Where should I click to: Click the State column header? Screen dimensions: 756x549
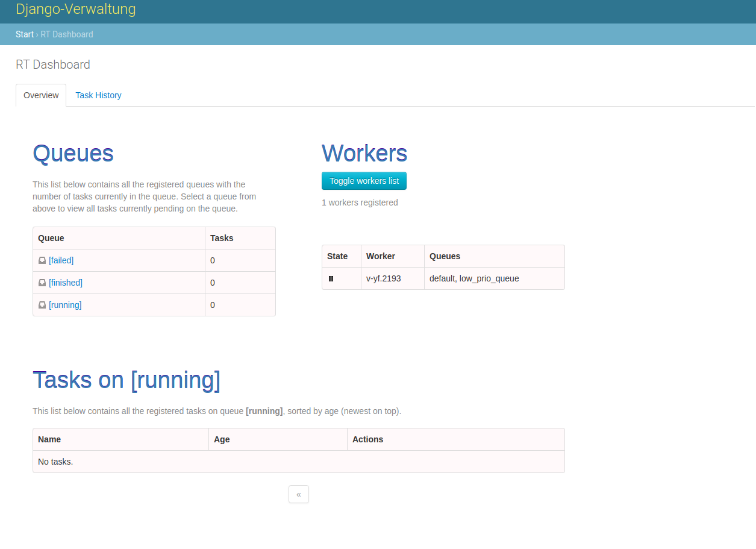(x=341, y=256)
